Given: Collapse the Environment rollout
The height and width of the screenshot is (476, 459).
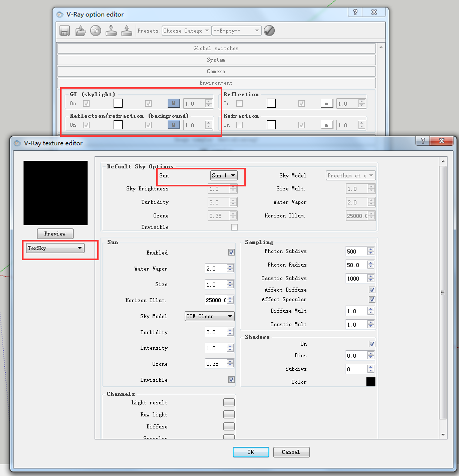Looking at the screenshot, I should (x=216, y=83).
